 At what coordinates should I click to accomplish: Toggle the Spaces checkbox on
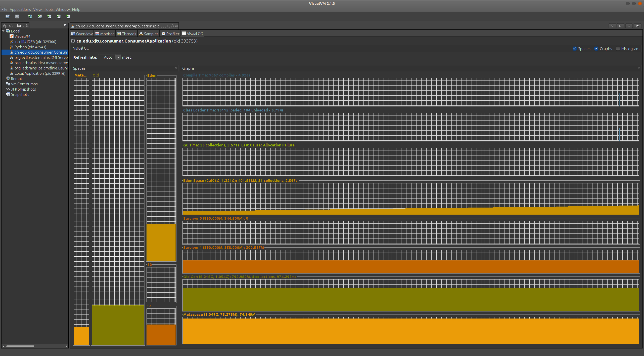(575, 49)
